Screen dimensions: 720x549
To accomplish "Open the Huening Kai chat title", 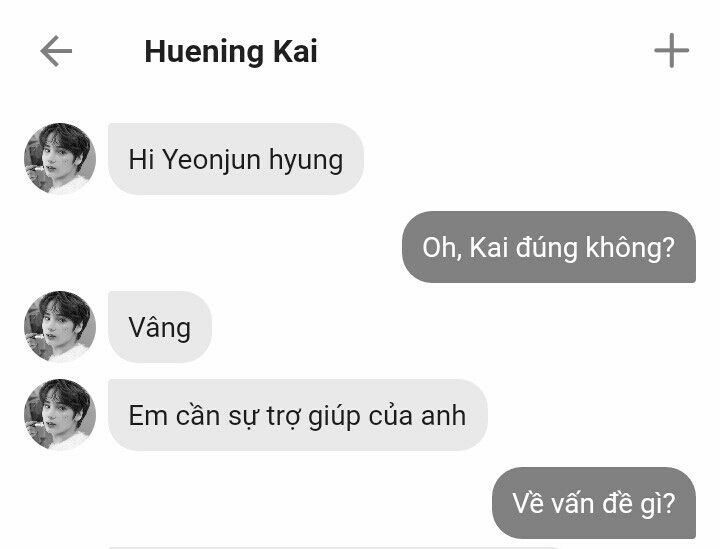I will (x=231, y=51).
